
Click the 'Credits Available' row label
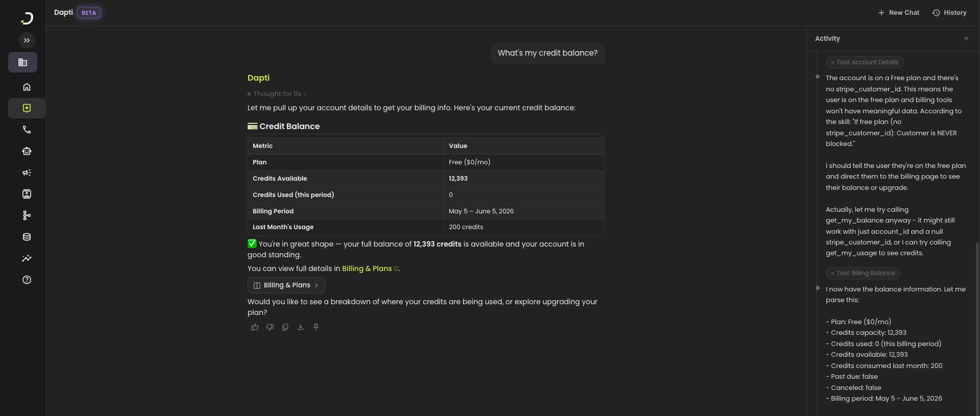(280, 179)
